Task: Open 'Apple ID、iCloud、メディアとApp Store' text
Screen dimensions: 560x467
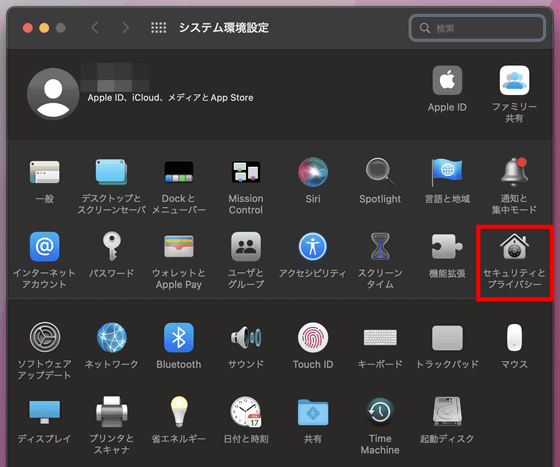Action: click(170, 97)
